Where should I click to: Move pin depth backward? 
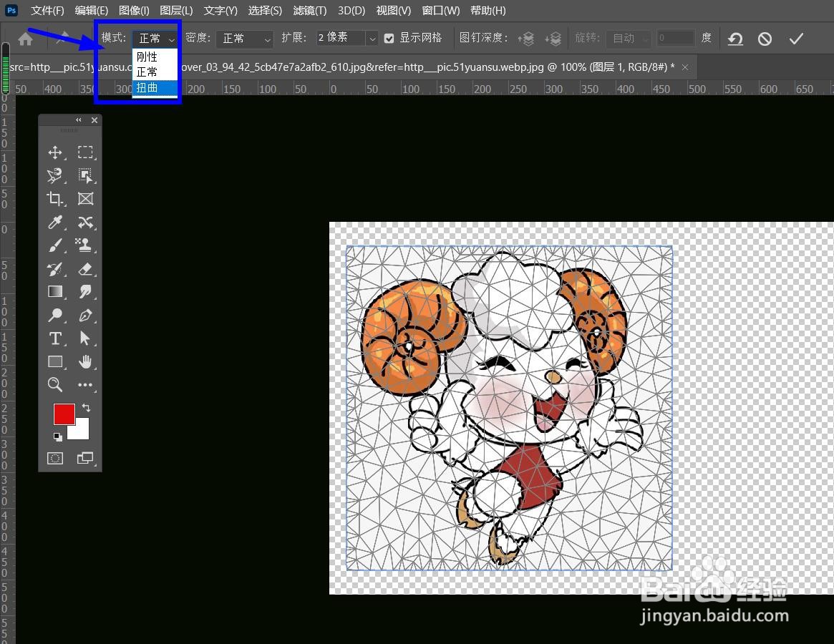553,39
